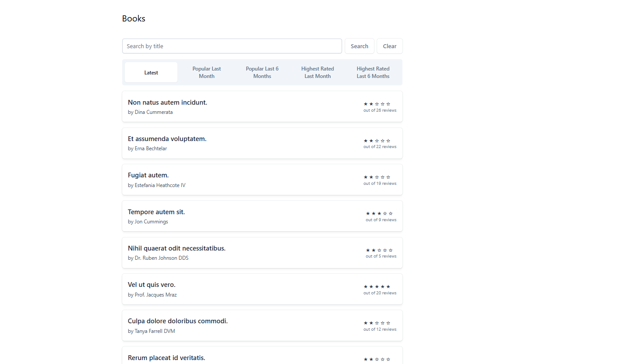Click 'out of 12 reviews' text
The height and width of the screenshot is (364, 625).
[380, 329]
